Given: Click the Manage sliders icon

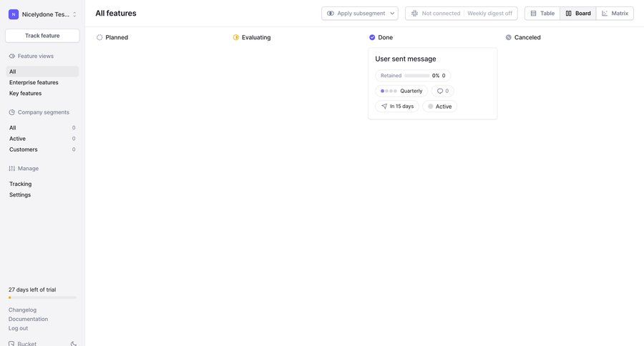Looking at the screenshot, I should (12, 169).
